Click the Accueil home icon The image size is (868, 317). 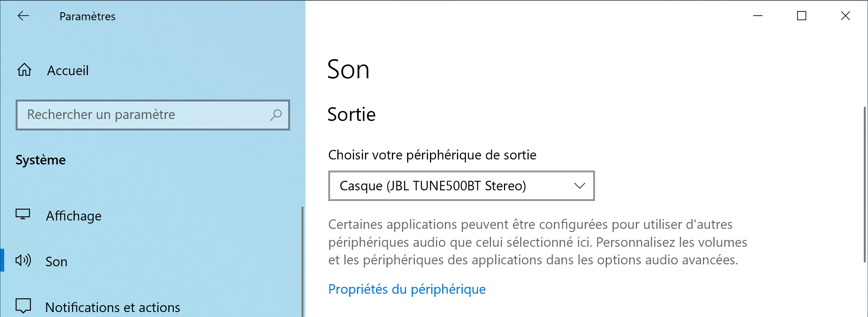pos(24,70)
